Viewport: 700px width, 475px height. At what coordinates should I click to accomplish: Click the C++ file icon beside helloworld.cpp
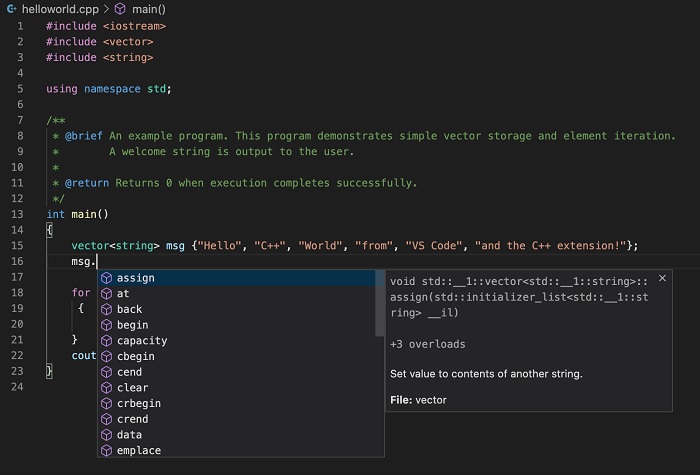click(10, 8)
